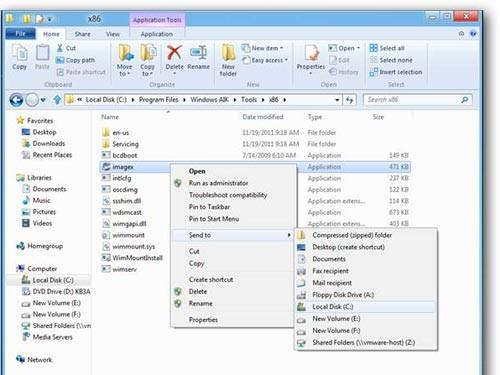Open the ribbon's Open dropdown
This screenshot has height=375, width=500.
click(344, 48)
